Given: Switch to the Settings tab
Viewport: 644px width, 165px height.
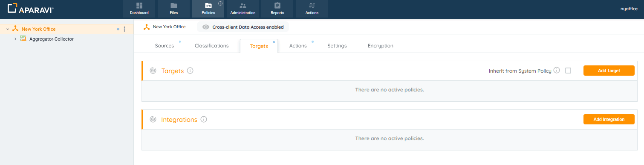Looking at the screenshot, I should (337, 46).
